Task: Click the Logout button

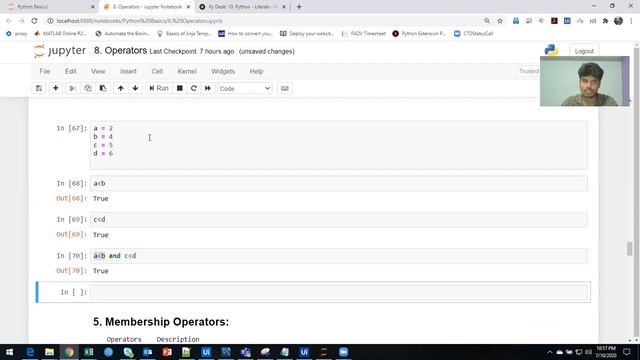Action: tap(584, 51)
